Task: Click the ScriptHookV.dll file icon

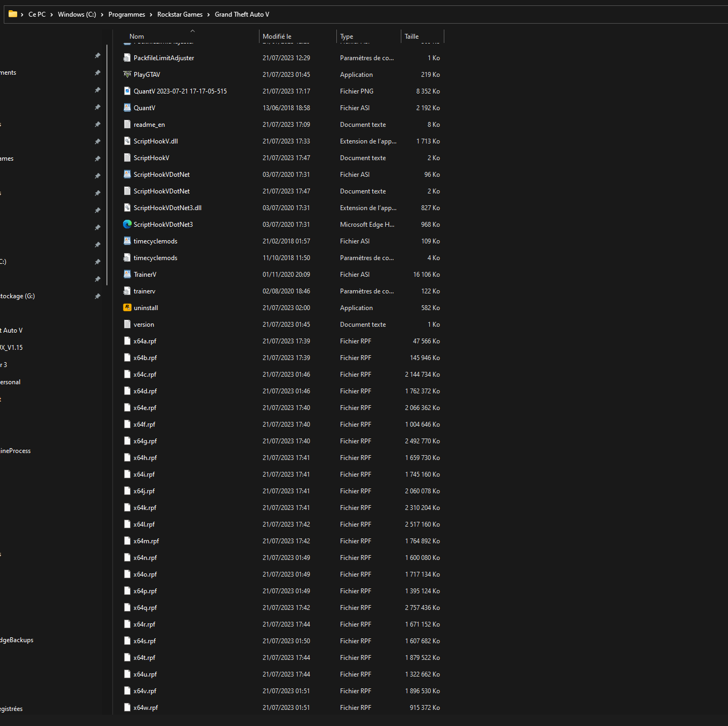Action: point(127,141)
